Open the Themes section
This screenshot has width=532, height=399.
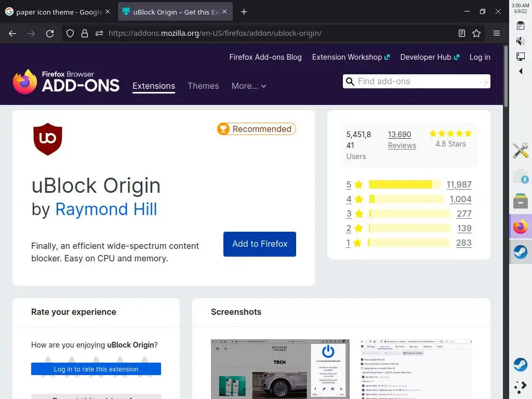point(203,86)
